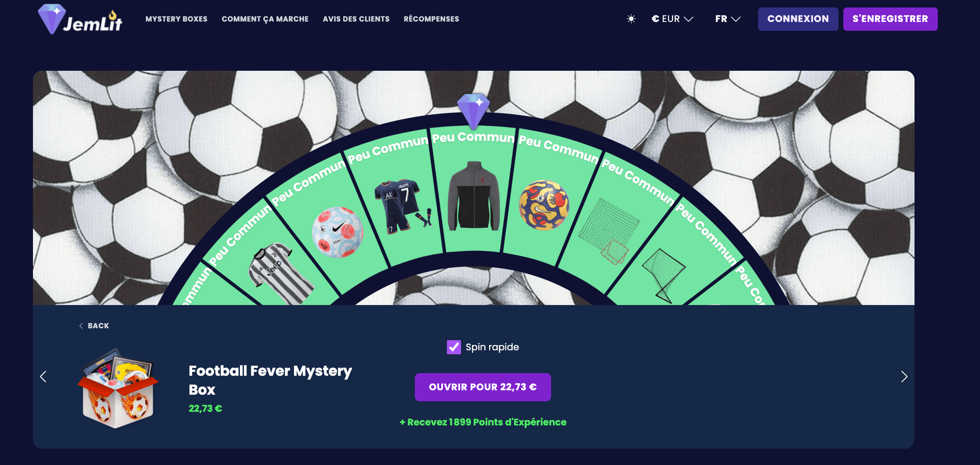The width and height of the screenshot is (980, 465).
Task: Open the Récompenses menu item
Action: pyautogui.click(x=431, y=19)
